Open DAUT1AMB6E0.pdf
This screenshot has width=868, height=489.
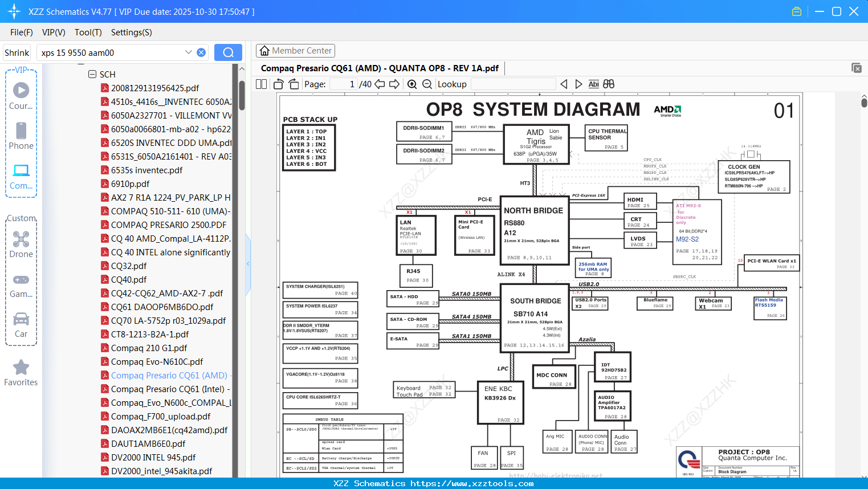[x=148, y=444]
